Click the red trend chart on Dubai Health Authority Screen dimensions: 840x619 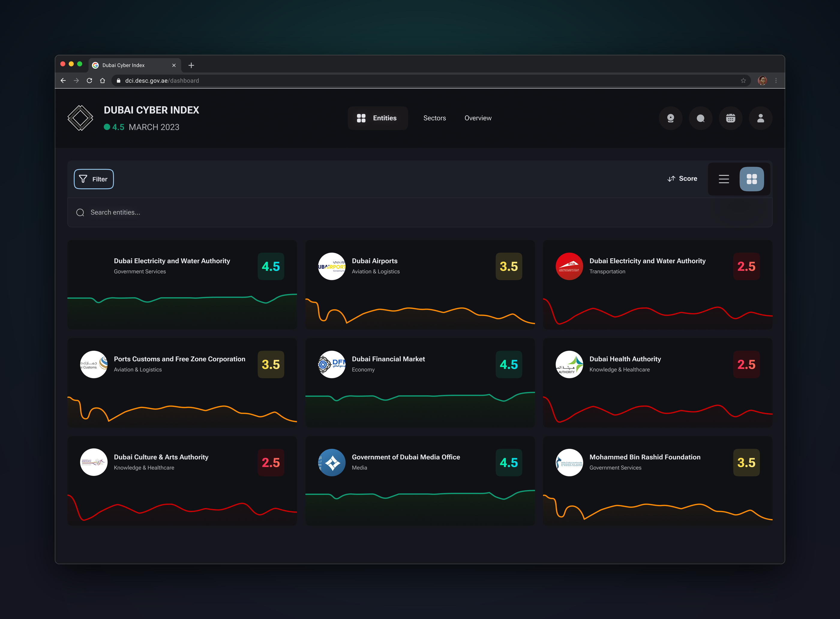pos(658,411)
